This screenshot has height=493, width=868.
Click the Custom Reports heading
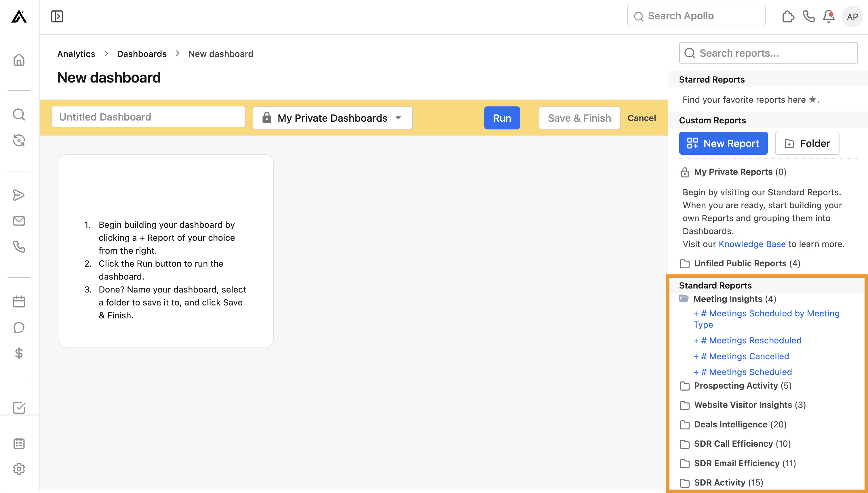coord(712,120)
